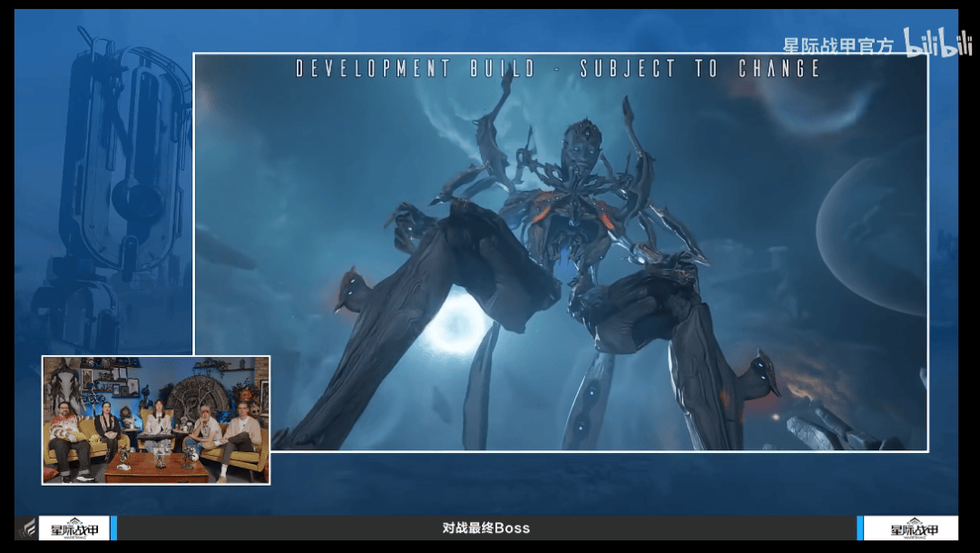Click the developer webcam inset video
980x553 pixels.
point(156,420)
